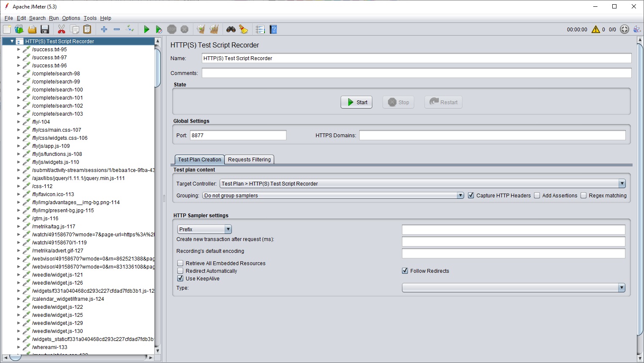The height and width of the screenshot is (363, 644).
Task: Click the tree panel vertical scrollbar
Action: pyautogui.click(x=158, y=68)
